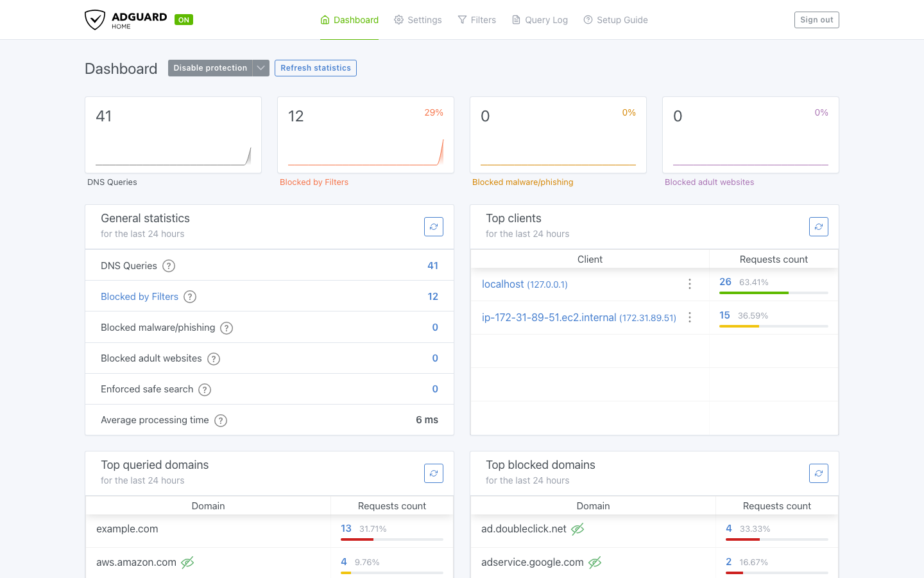
Task: Click tracker eye icon next to aws.amazon.com
Action: pyautogui.click(x=187, y=563)
